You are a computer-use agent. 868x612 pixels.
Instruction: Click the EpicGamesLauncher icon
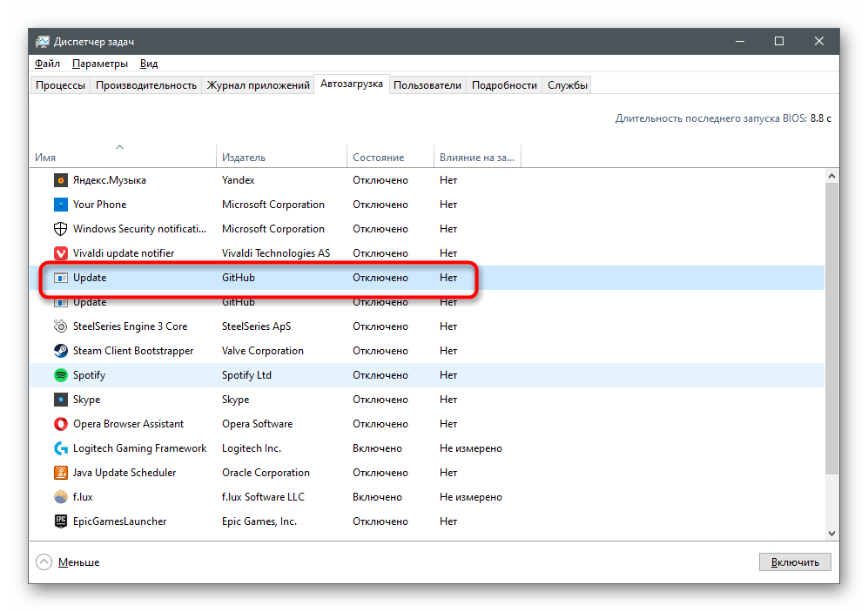(x=61, y=521)
